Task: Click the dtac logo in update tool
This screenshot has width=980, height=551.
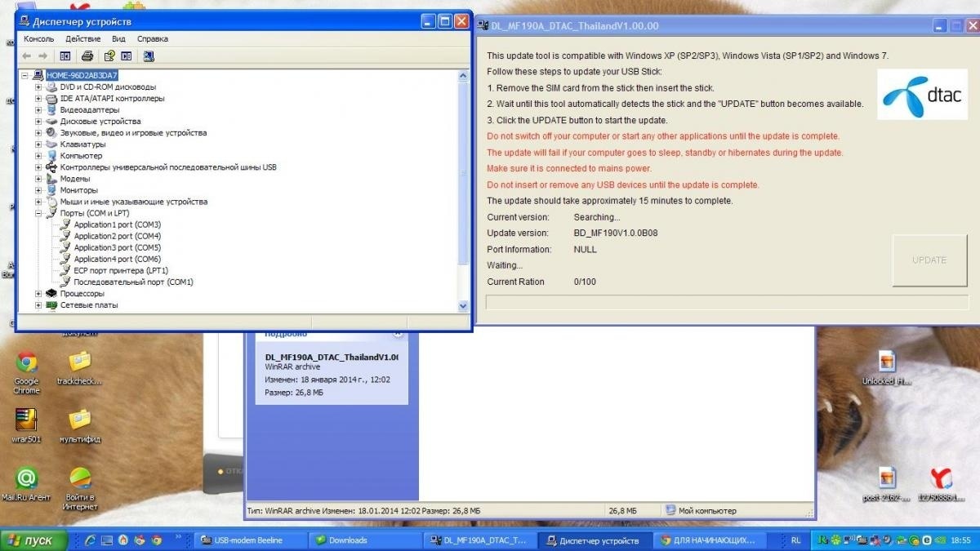Action: click(x=921, y=94)
